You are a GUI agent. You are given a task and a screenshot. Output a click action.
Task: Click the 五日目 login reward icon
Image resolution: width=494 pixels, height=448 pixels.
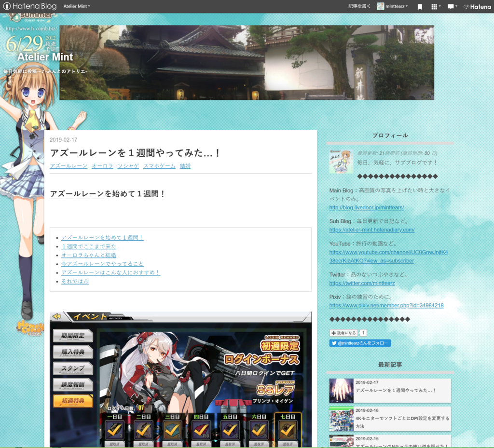[x=230, y=430]
